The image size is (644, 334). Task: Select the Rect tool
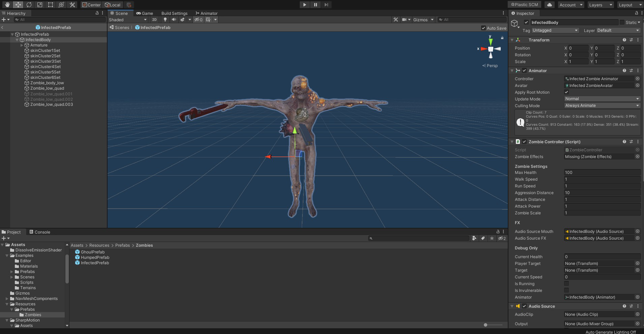pyautogui.click(x=51, y=5)
